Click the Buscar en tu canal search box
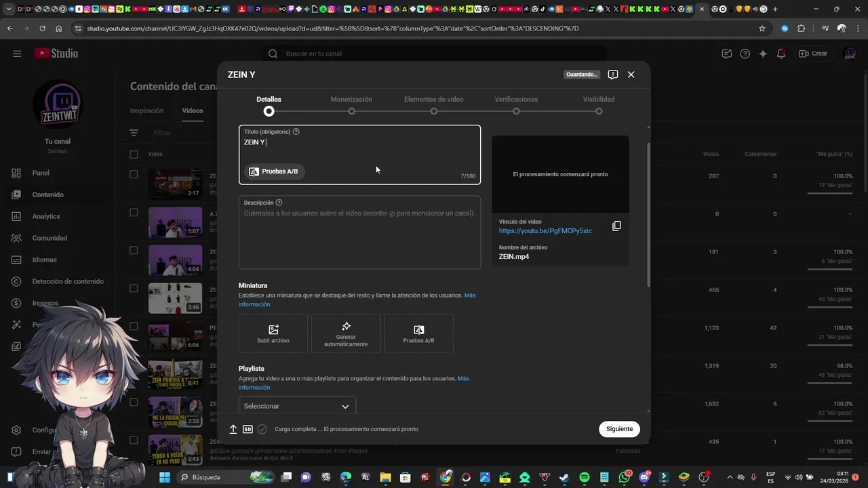Image resolution: width=868 pixels, height=488 pixels. pos(434,54)
